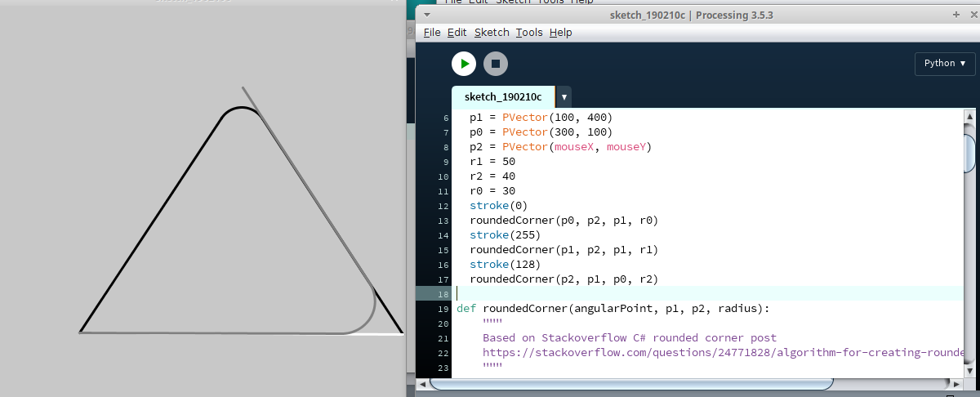Open the Help menu
Viewport: 980px width, 397px height.
pyautogui.click(x=560, y=33)
